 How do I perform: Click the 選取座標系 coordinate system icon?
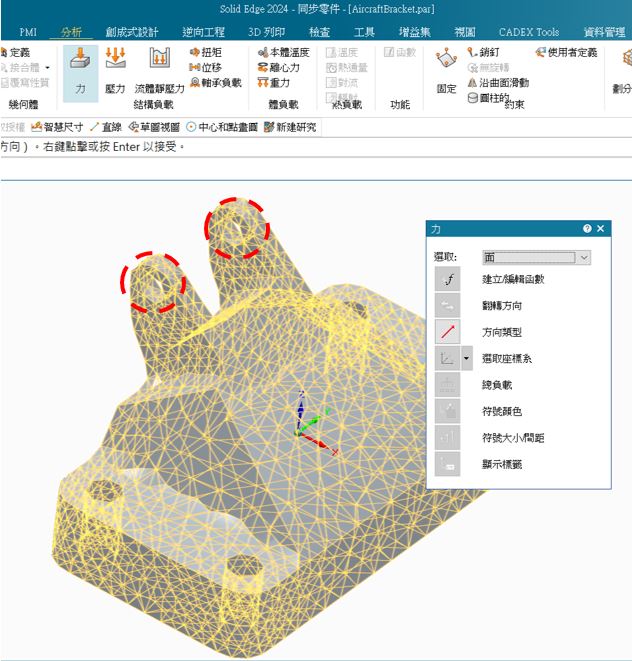447,358
